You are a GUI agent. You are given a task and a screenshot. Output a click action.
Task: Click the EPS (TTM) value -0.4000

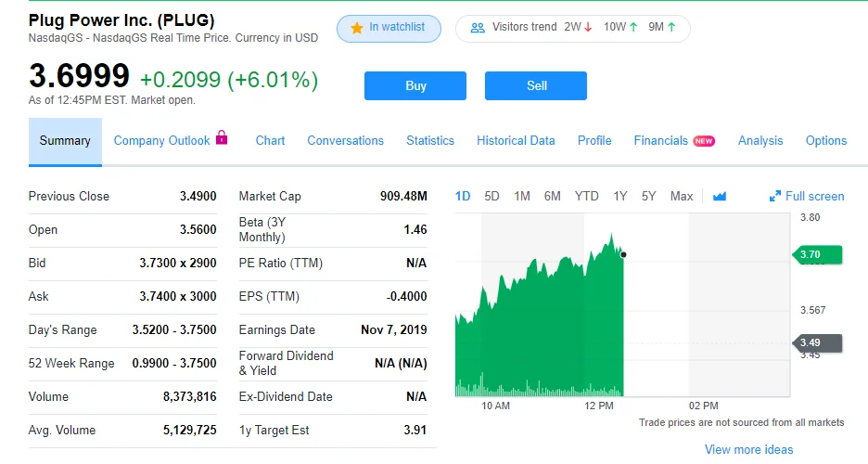tap(407, 296)
